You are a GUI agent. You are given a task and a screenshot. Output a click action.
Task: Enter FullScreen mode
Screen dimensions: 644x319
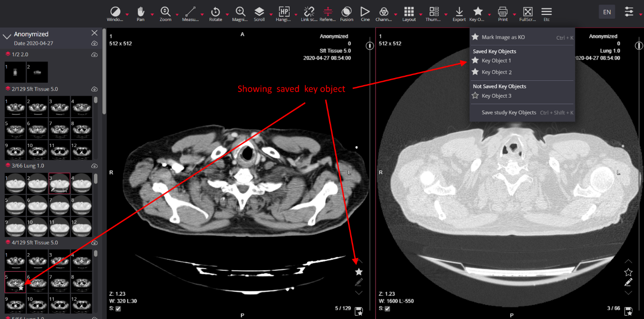pyautogui.click(x=528, y=12)
